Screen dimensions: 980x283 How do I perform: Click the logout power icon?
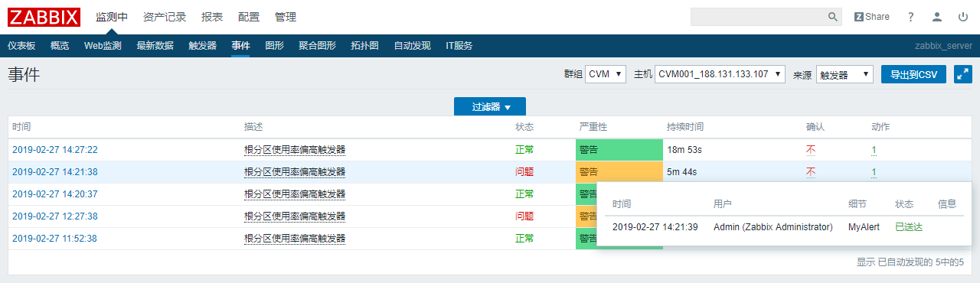[963, 17]
